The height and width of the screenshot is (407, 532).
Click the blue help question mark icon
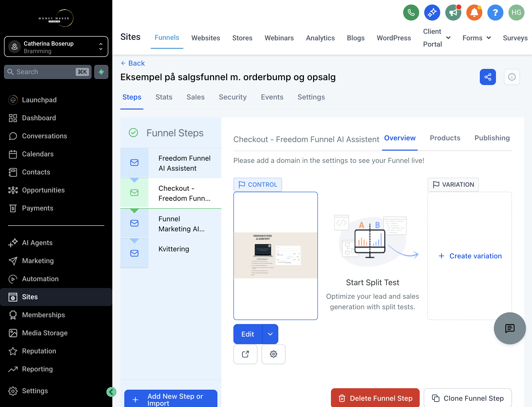click(495, 13)
